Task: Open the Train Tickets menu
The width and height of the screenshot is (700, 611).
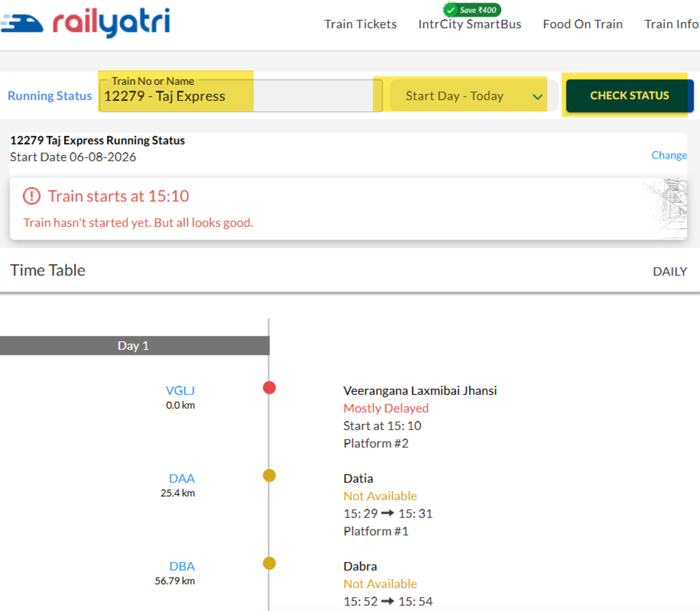Action: point(360,24)
